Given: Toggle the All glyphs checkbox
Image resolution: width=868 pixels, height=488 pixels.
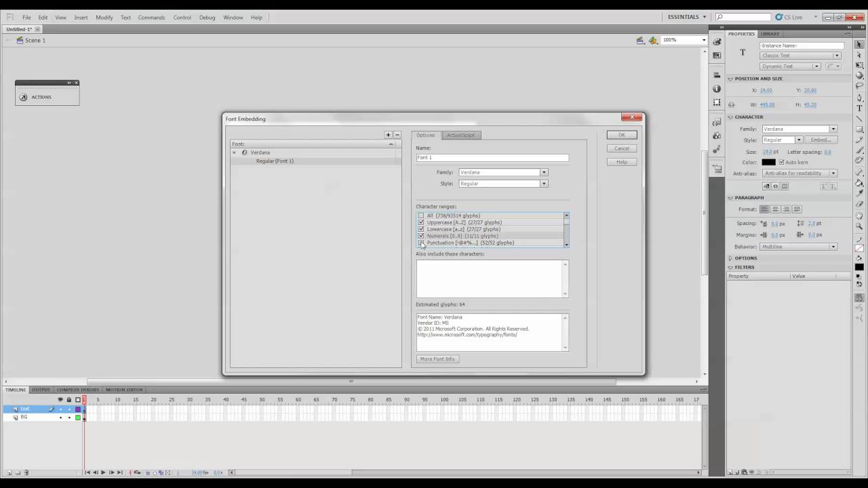Looking at the screenshot, I should tap(421, 216).
